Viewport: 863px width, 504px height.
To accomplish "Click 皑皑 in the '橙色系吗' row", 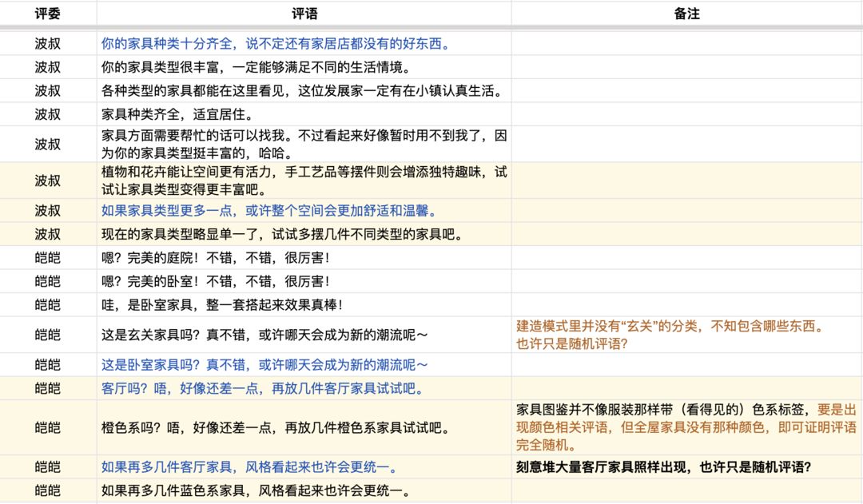I will 48,427.
